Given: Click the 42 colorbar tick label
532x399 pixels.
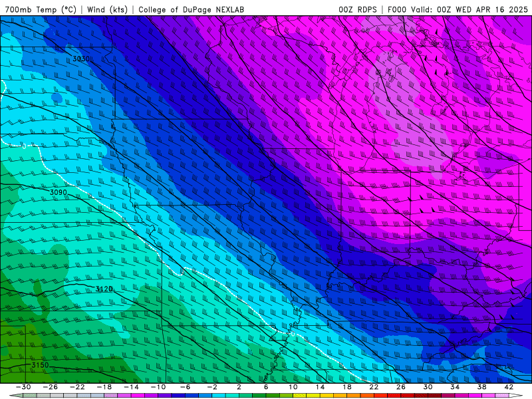Looking at the screenshot, I should pos(509,387).
